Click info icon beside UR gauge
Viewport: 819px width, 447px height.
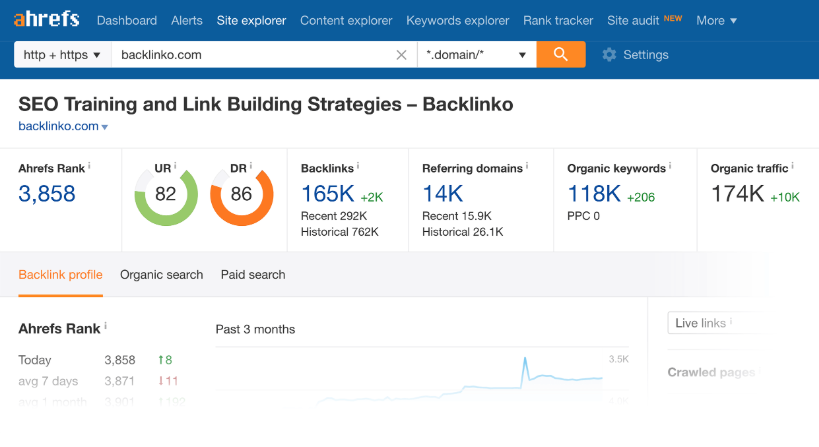coord(175,166)
